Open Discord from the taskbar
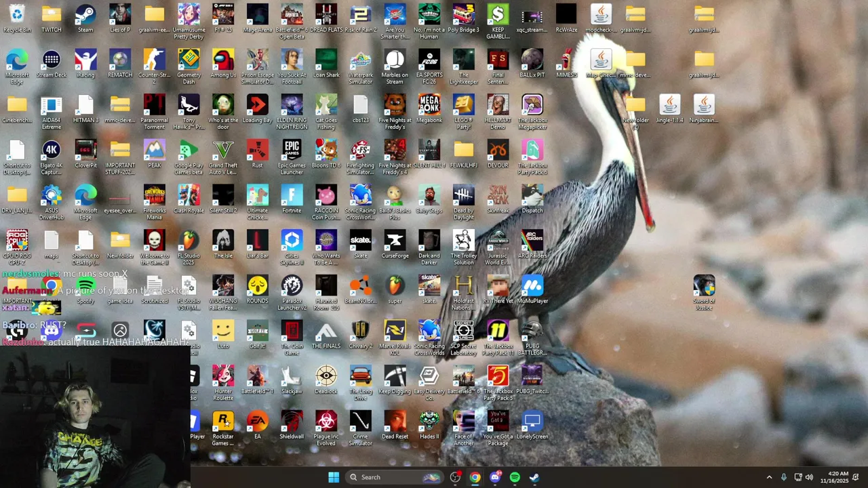Viewport: 868px width, 488px height. point(495,477)
